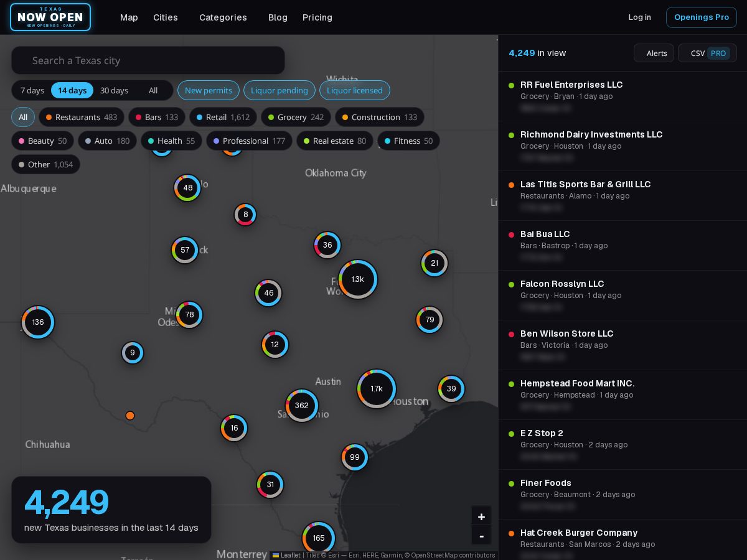
Task: Go to the Map page
Action: (129, 17)
